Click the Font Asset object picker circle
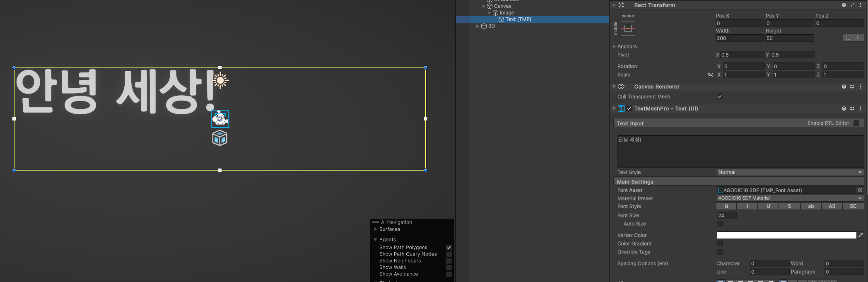 click(x=860, y=190)
